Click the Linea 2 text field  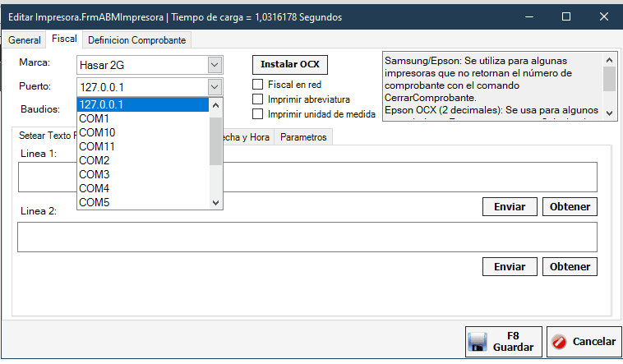pyautogui.click(x=307, y=237)
